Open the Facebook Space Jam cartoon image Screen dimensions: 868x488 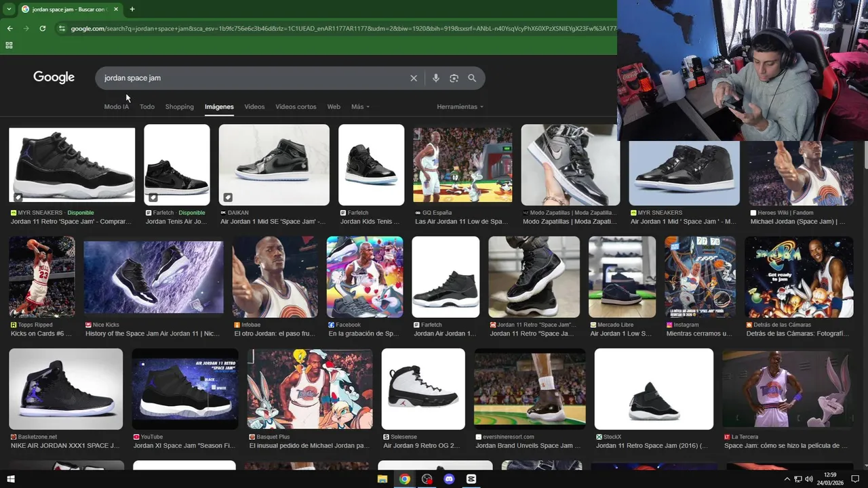[x=365, y=277]
